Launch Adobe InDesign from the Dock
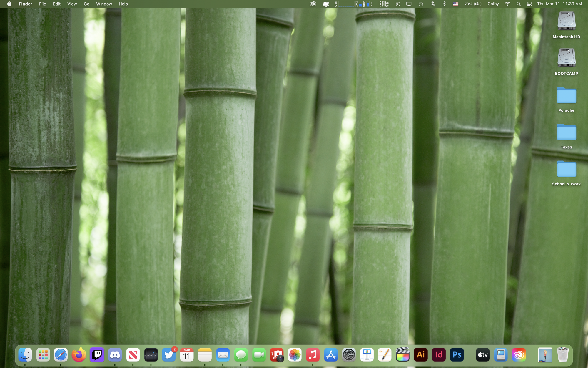The image size is (588, 368). 439,355
